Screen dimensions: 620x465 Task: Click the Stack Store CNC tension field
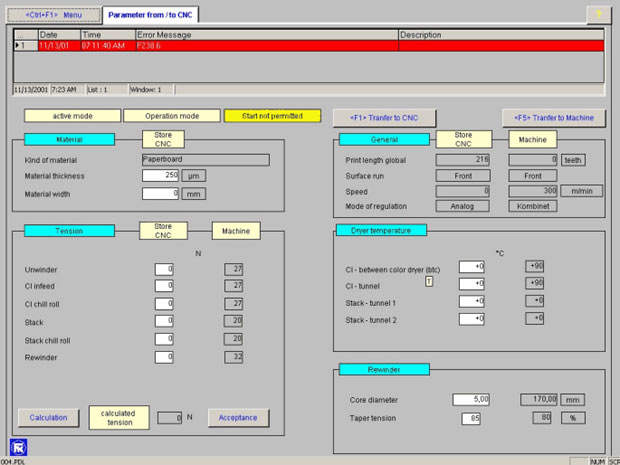(164, 321)
